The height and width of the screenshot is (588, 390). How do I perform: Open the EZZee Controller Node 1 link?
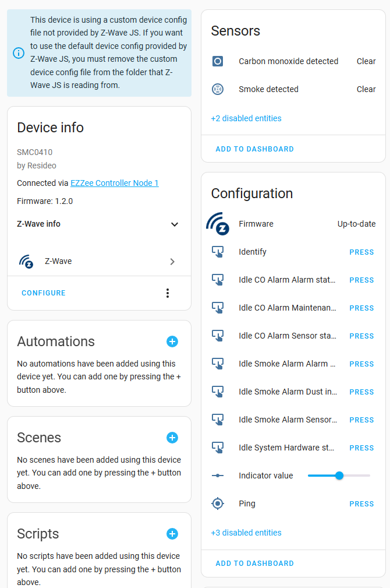pyautogui.click(x=115, y=183)
